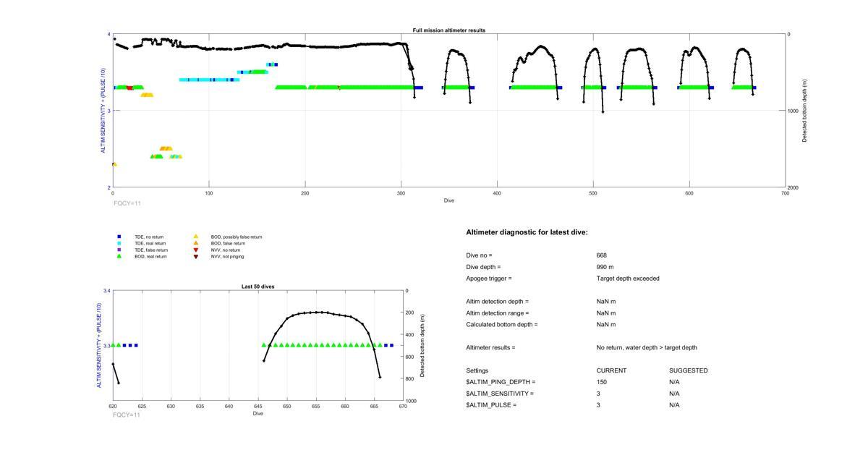This screenshot has height=450, width=868.
Task: Select the dive depth value '990 m'
Action: (x=605, y=267)
